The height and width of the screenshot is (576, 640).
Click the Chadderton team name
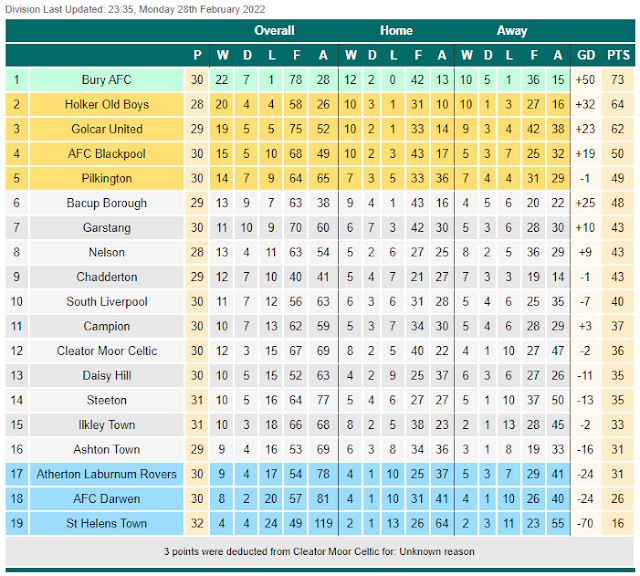[107, 277]
